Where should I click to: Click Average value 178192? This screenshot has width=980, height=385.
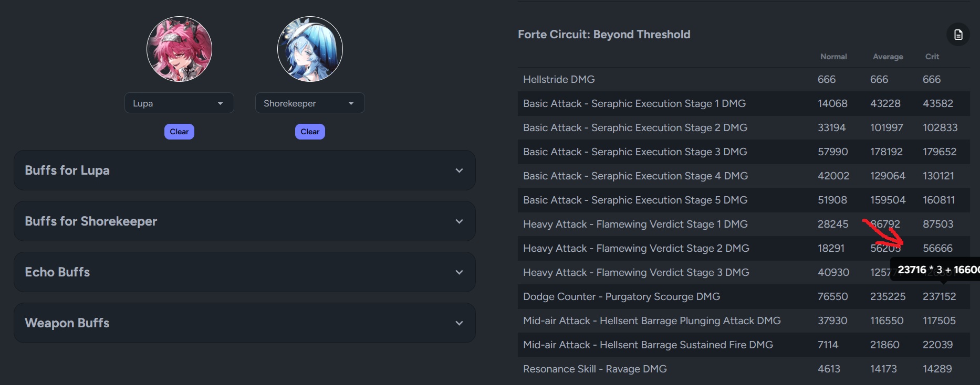(x=887, y=152)
